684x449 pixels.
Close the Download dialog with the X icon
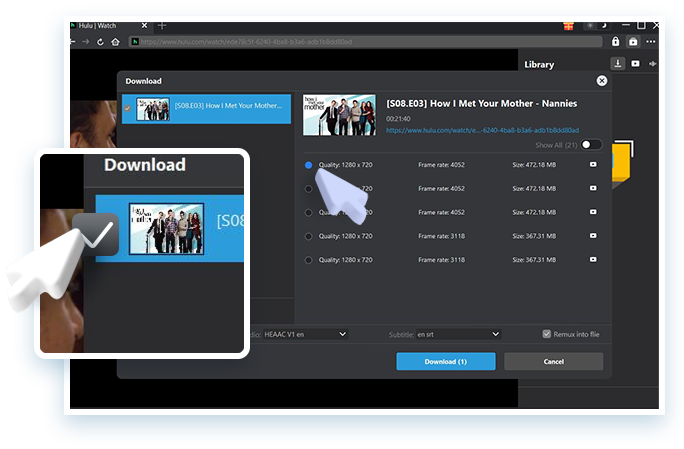(601, 81)
